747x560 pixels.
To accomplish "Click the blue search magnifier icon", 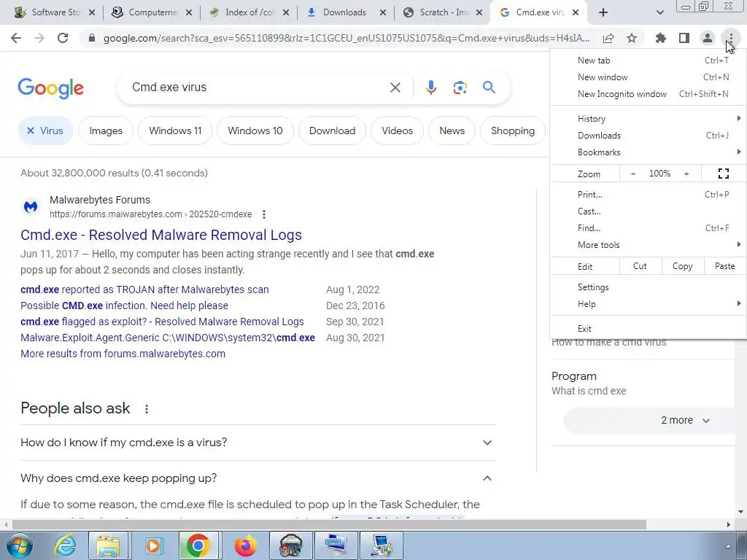I will tap(489, 87).
